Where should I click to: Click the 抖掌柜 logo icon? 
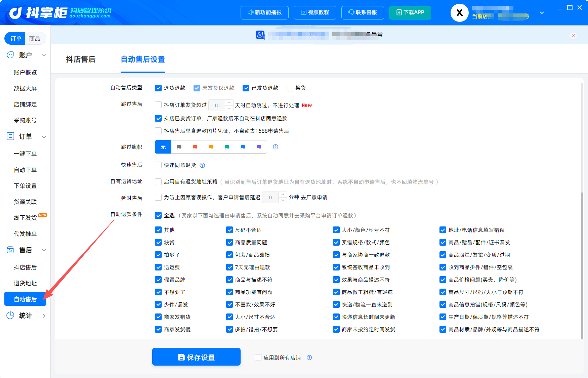point(16,13)
